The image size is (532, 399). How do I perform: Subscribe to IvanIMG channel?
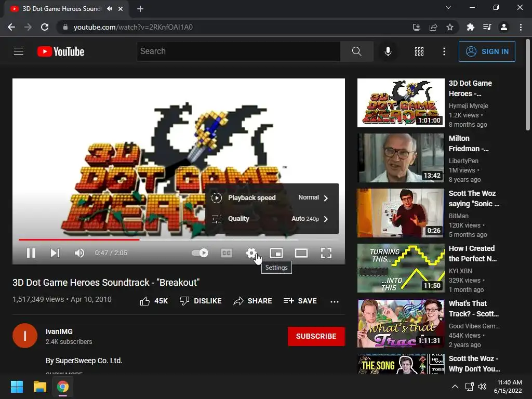(x=316, y=336)
